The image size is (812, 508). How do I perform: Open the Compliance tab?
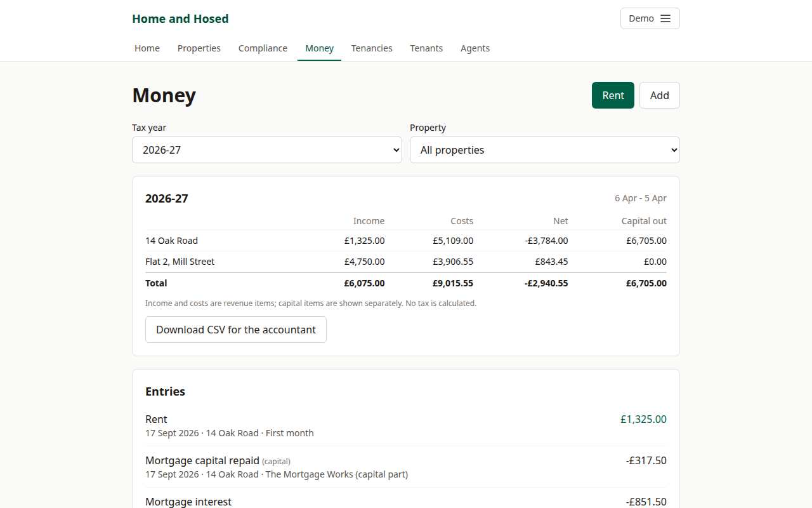(263, 48)
